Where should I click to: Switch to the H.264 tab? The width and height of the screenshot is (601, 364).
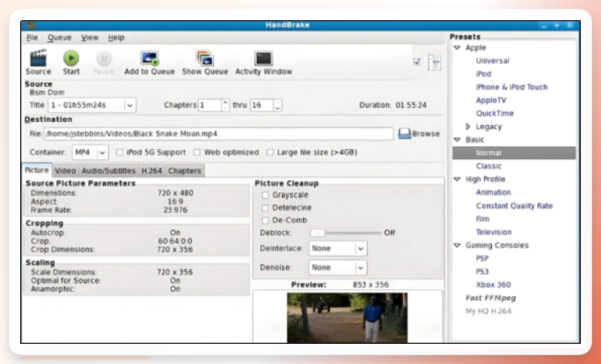[x=152, y=170]
